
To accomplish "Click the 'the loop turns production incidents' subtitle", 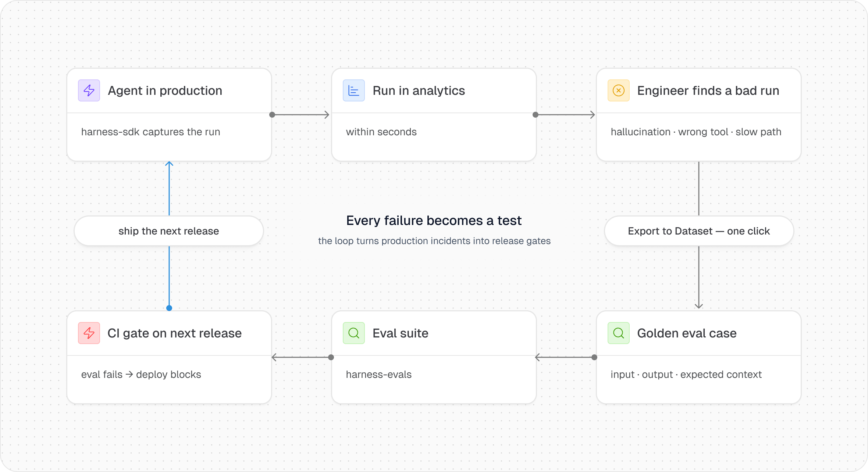I will pos(434,241).
